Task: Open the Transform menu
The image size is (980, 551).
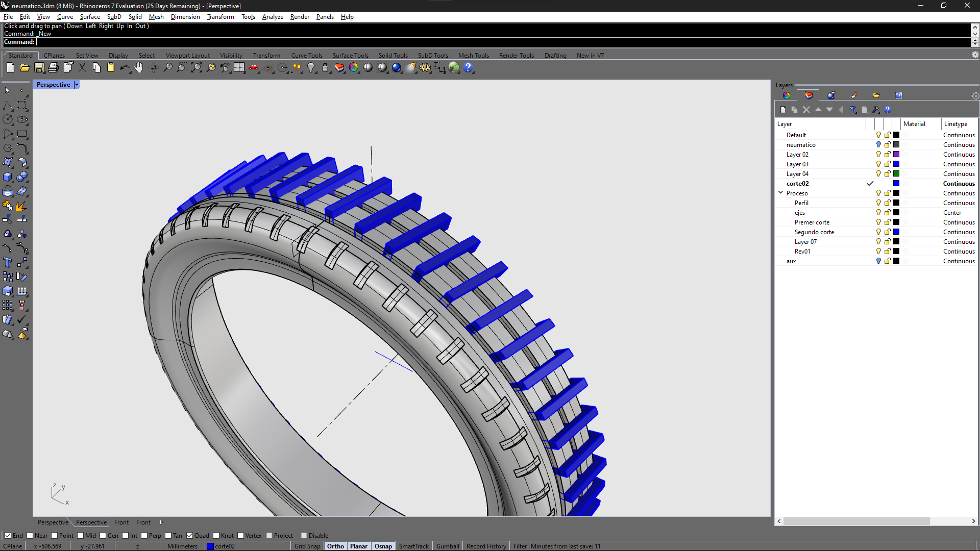Action: click(220, 17)
